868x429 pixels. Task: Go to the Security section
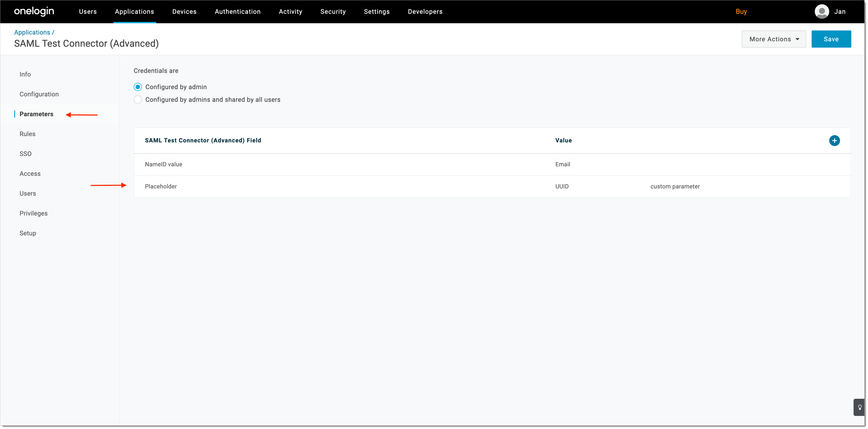[333, 11]
